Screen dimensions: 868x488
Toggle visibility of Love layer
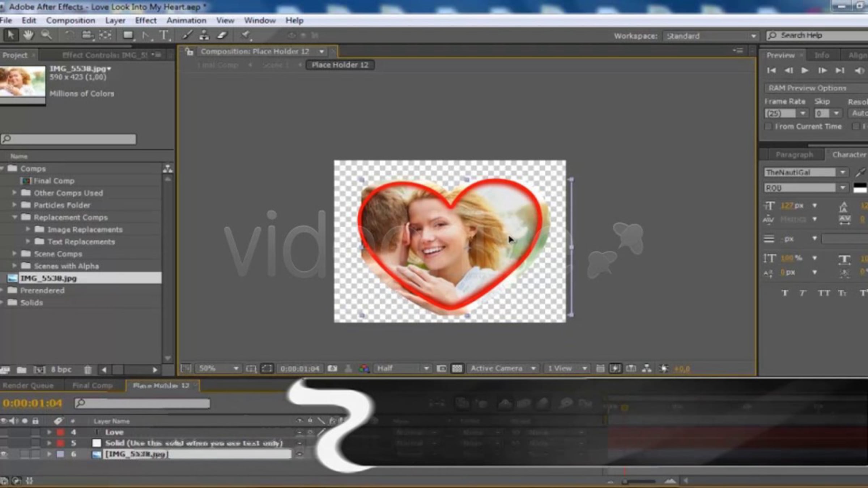tap(4, 432)
